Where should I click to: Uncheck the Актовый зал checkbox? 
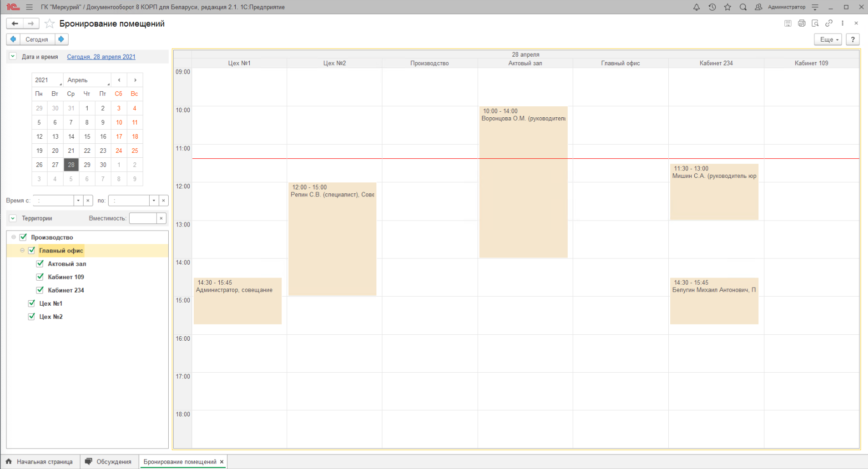[40, 264]
